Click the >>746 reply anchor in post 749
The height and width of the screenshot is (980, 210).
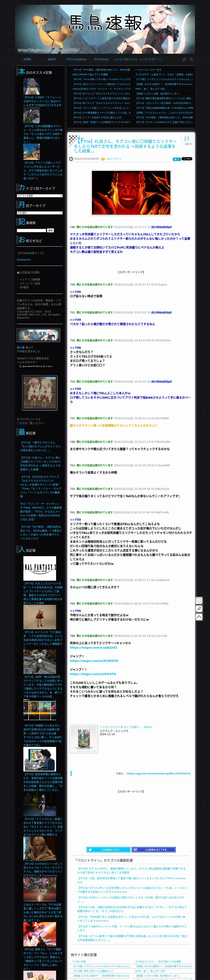pos(75,292)
